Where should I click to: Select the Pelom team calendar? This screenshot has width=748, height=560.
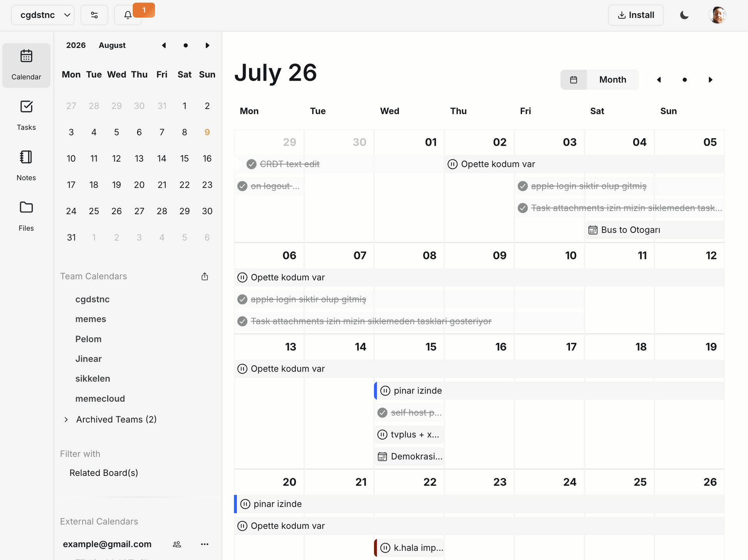[x=88, y=339]
